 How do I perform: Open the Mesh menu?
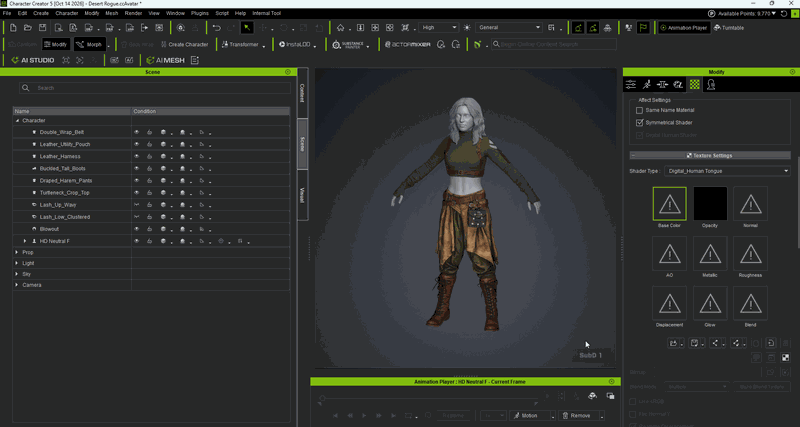111,13
